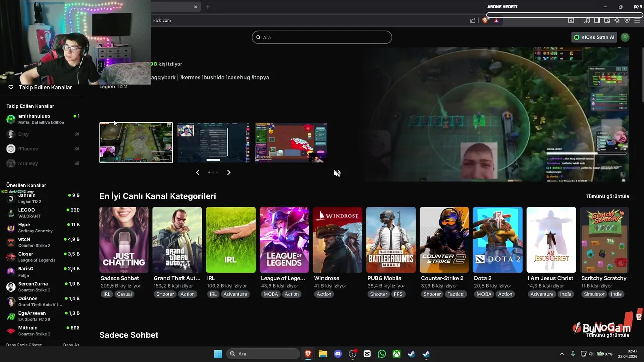Select offline channel RRaenee

click(x=43, y=149)
